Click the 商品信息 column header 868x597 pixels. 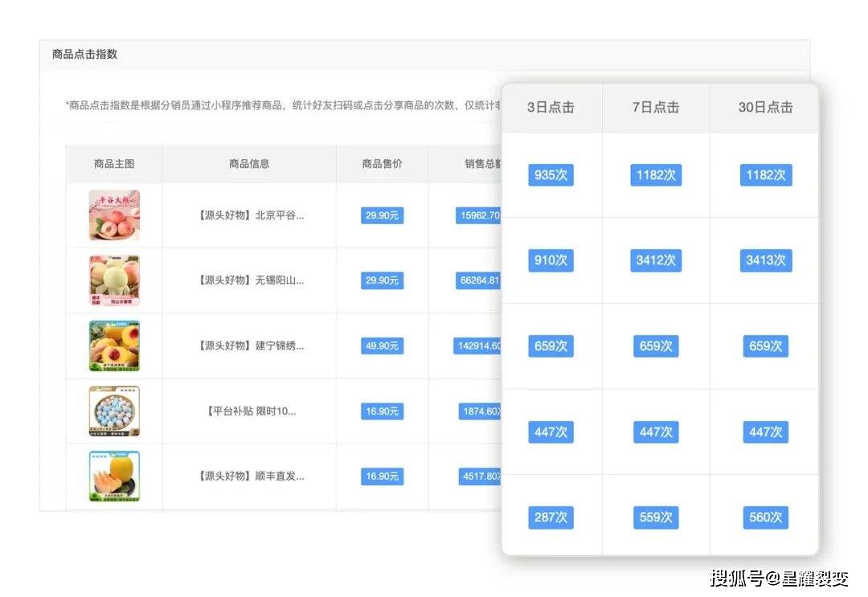tap(249, 164)
